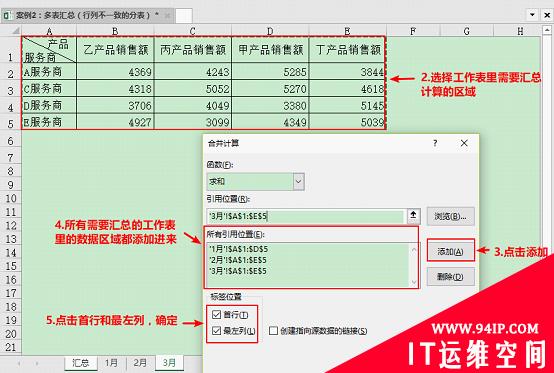Collapse the reference range selector icon
The height and width of the screenshot is (373, 554).
coord(413,215)
